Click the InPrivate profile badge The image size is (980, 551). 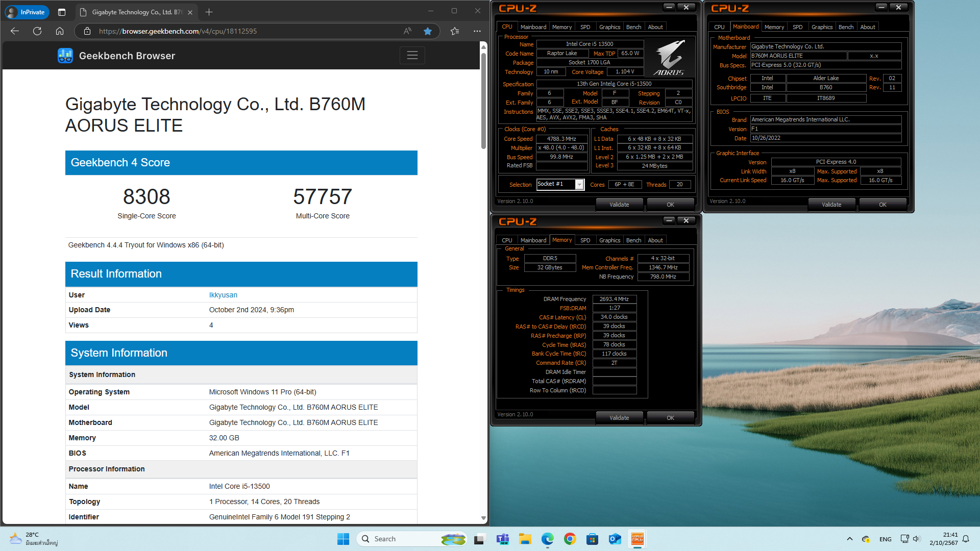tap(27, 12)
